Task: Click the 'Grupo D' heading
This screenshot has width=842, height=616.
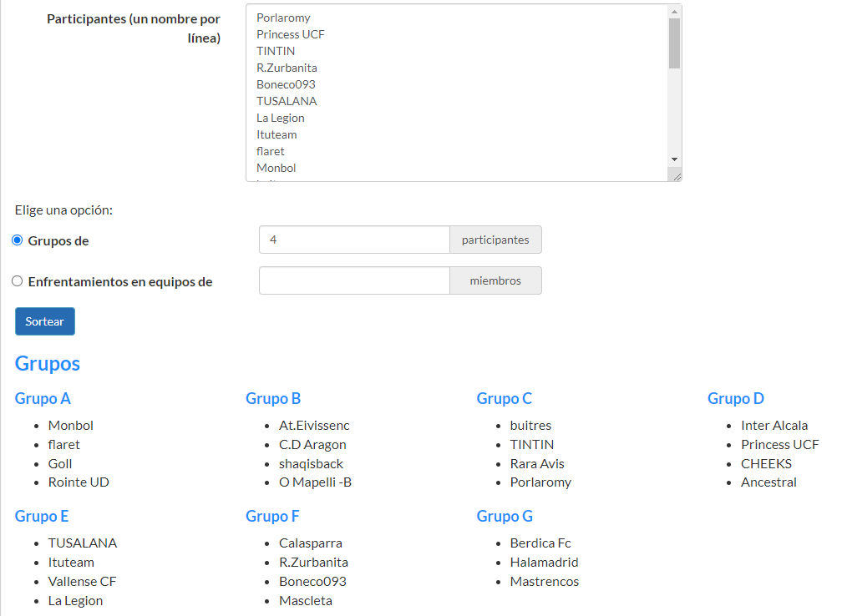Action: [735, 399]
